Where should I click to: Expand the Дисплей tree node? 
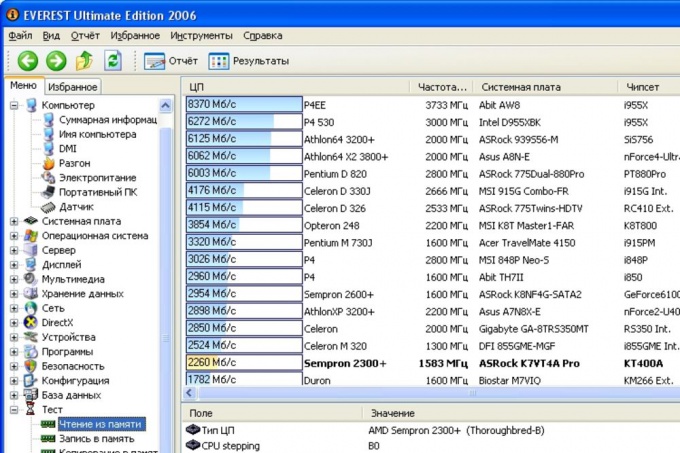[x=14, y=265]
